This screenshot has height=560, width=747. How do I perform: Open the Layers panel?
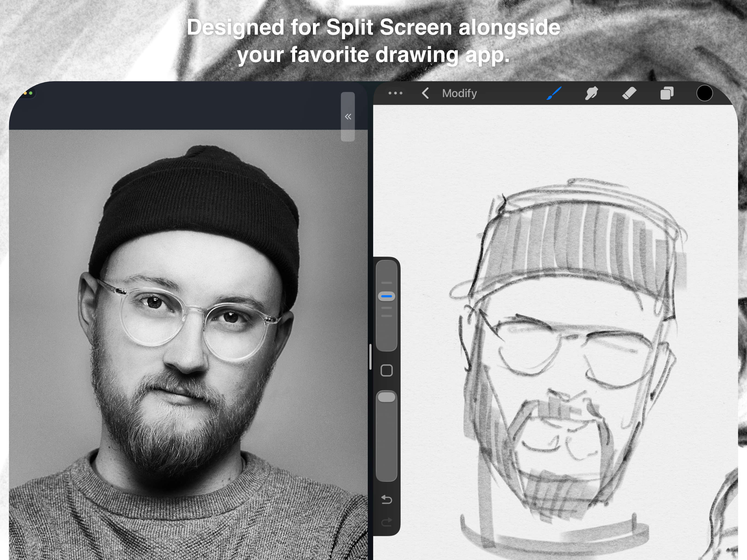coord(666,94)
